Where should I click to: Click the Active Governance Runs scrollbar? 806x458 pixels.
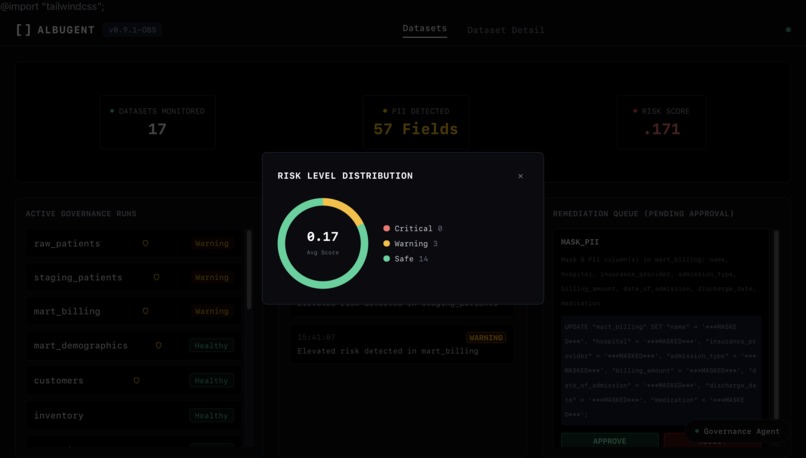click(x=249, y=270)
